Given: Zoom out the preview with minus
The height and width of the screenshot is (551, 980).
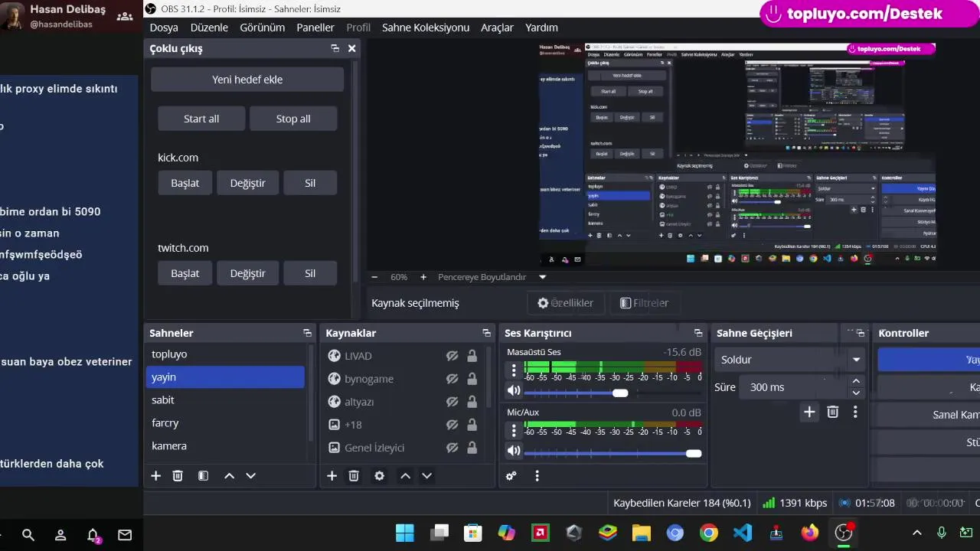Looking at the screenshot, I should tap(374, 277).
